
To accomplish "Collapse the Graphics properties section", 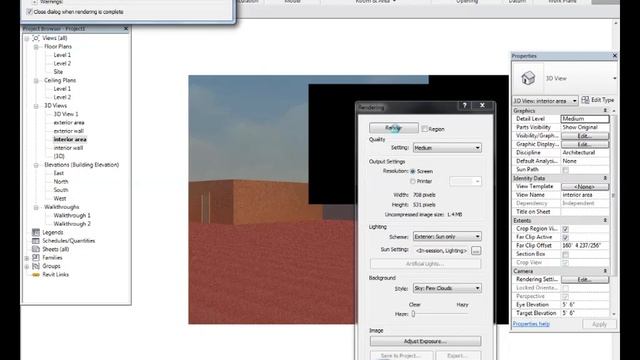I will tap(605, 111).
